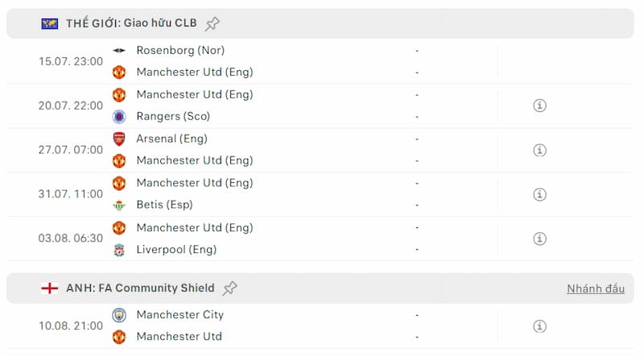Image resolution: width=644 pixels, height=357 pixels.
Task: Click the world flag icon
Action: 50,23
